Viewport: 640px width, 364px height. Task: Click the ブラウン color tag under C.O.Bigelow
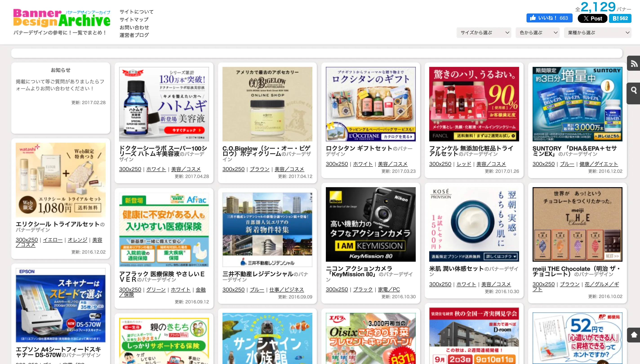(259, 169)
